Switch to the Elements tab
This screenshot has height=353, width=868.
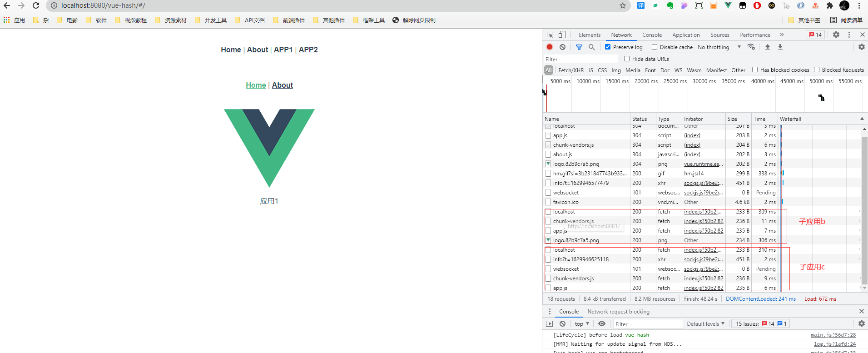click(x=590, y=35)
